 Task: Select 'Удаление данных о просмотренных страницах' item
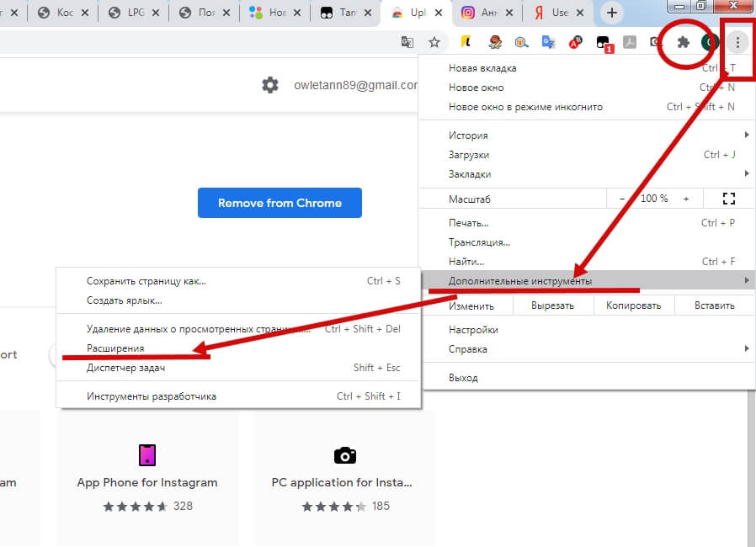238,329
